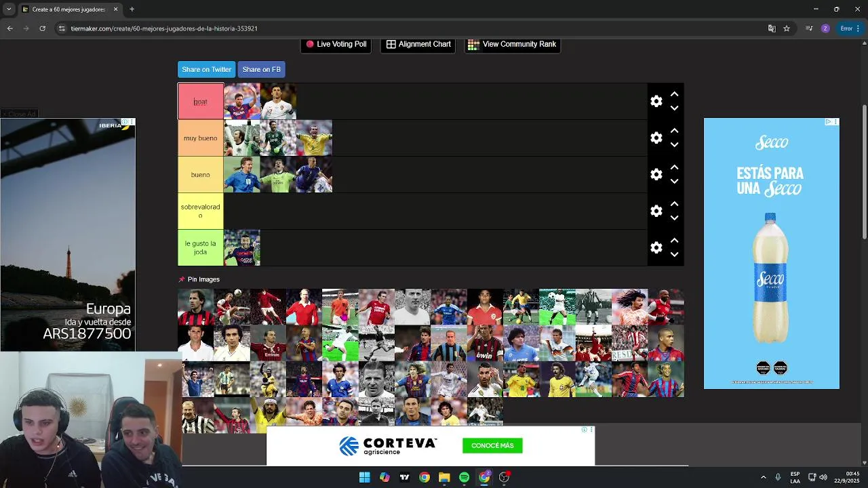Open Alignment Chart view
This screenshot has height=488, width=868.
click(x=418, y=44)
